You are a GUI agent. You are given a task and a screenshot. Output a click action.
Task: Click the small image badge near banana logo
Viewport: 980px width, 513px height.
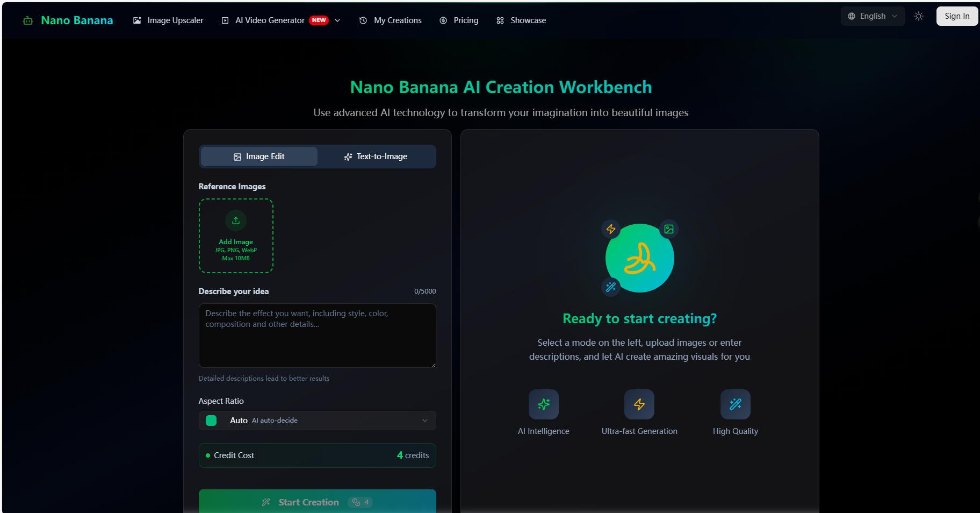(x=669, y=229)
